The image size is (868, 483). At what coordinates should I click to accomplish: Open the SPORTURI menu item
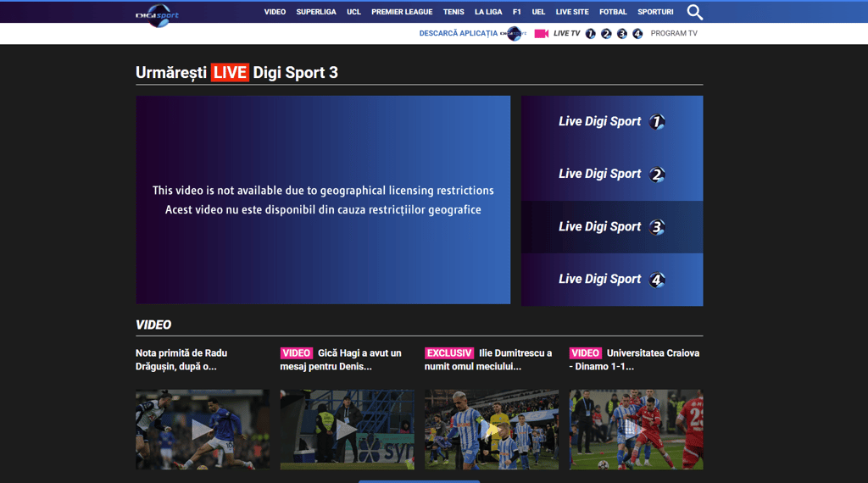tap(655, 12)
